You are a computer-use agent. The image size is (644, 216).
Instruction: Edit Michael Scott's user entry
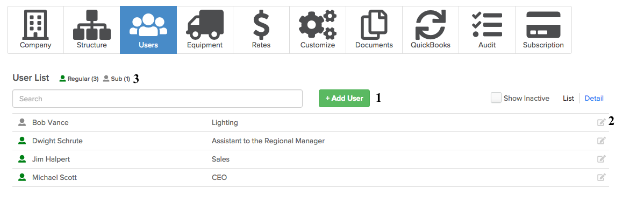tap(602, 177)
